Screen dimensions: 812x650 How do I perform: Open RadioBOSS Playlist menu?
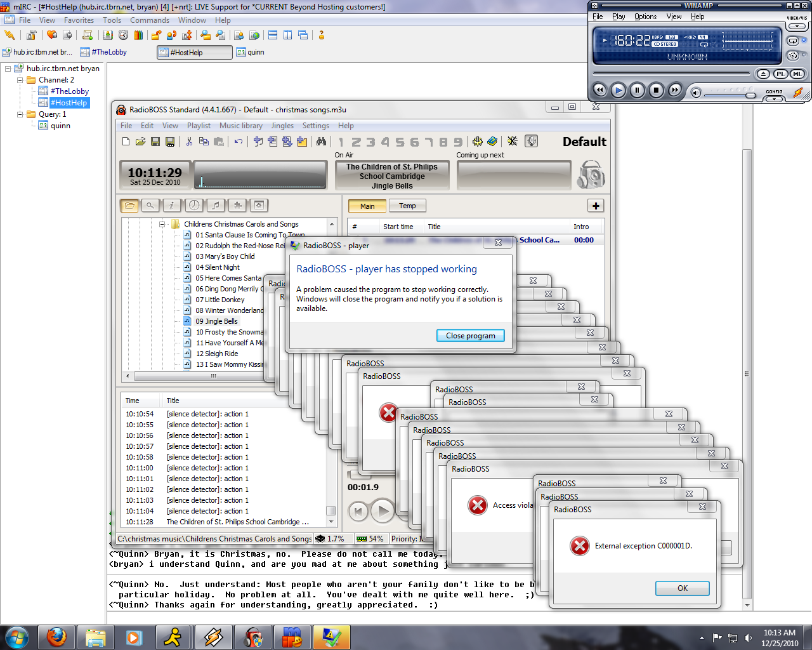pos(199,126)
